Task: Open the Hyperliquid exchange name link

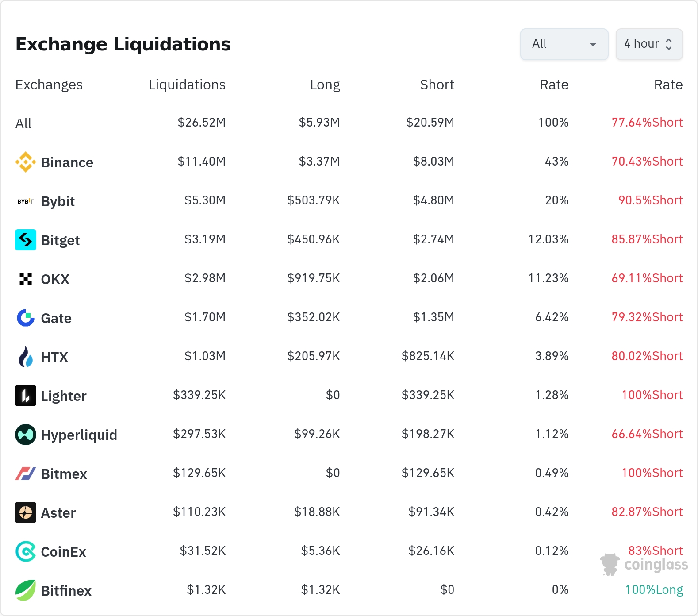Action: (x=79, y=435)
